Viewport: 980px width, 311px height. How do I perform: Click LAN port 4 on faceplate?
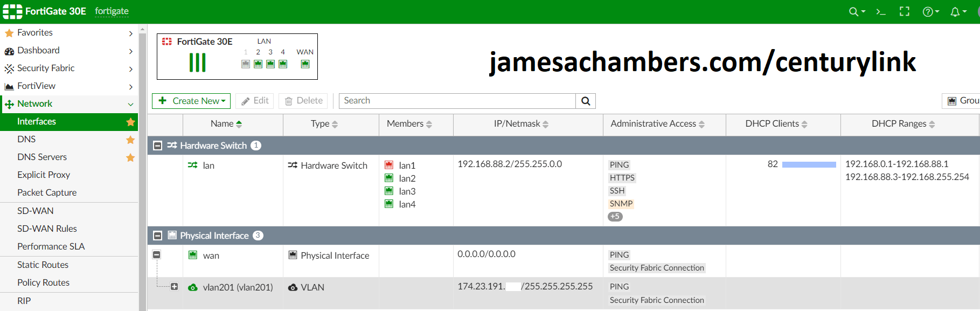(x=283, y=64)
